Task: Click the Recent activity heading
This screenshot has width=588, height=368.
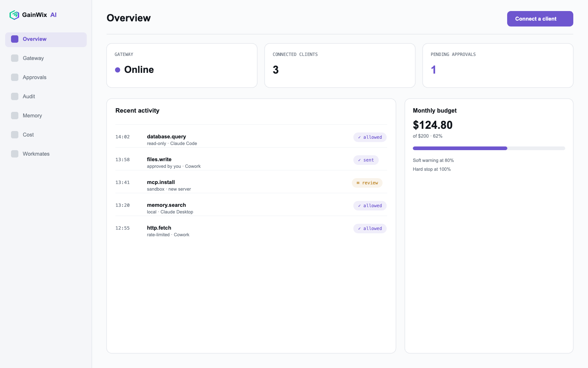Action: [137, 111]
